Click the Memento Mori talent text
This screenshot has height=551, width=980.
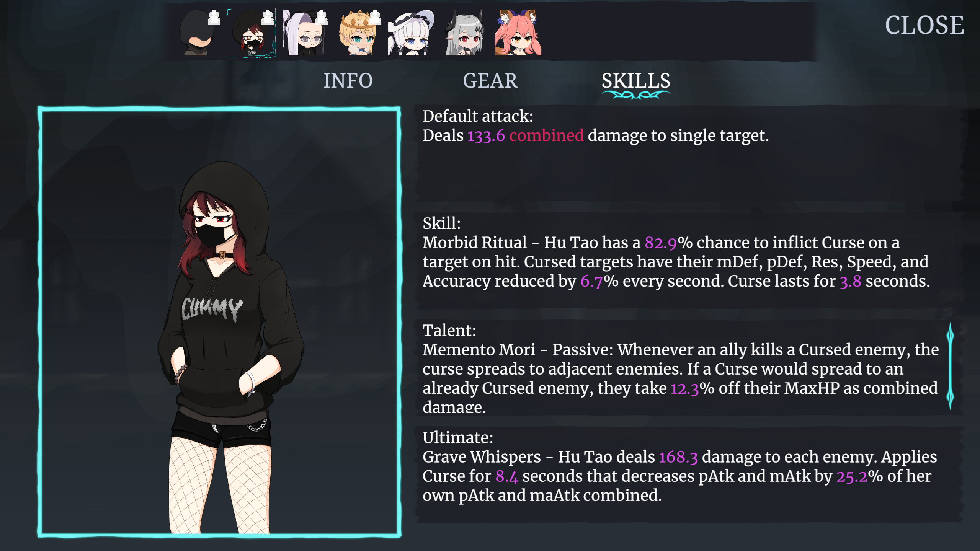click(681, 378)
